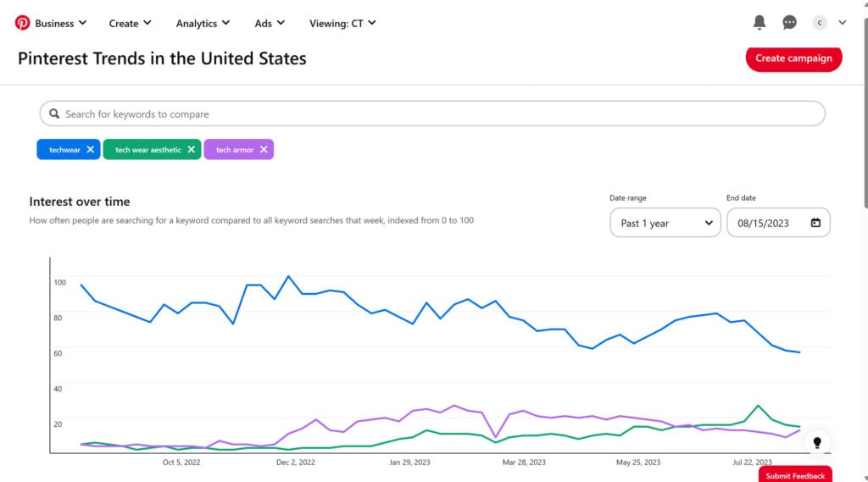Viewport: 868px width, 482px height.
Task: Click the Mar 28, 2023 axis label
Action: coord(524,462)
